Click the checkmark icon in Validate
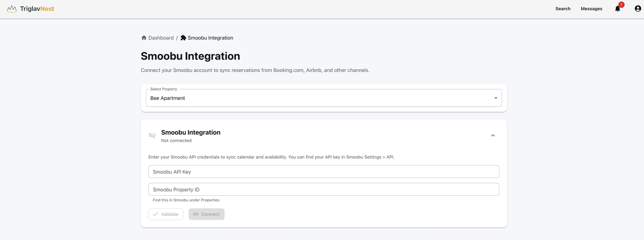Viewport: 644px width, 240px height. (155, 214)
